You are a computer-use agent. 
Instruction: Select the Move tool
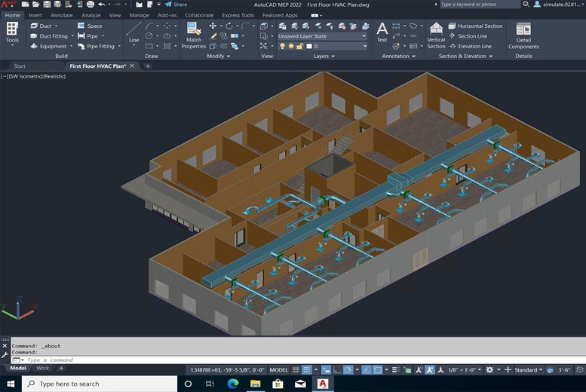213,26
